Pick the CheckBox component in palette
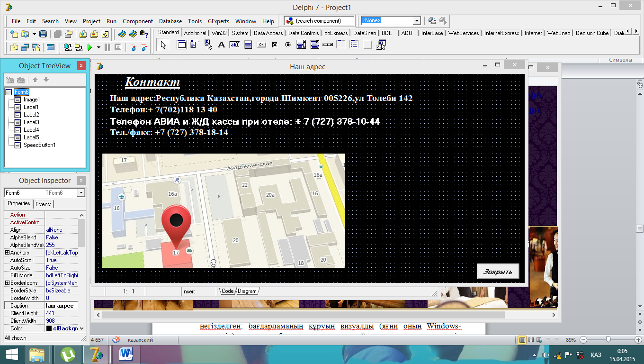The image size is (644, 364). [274, 45]
